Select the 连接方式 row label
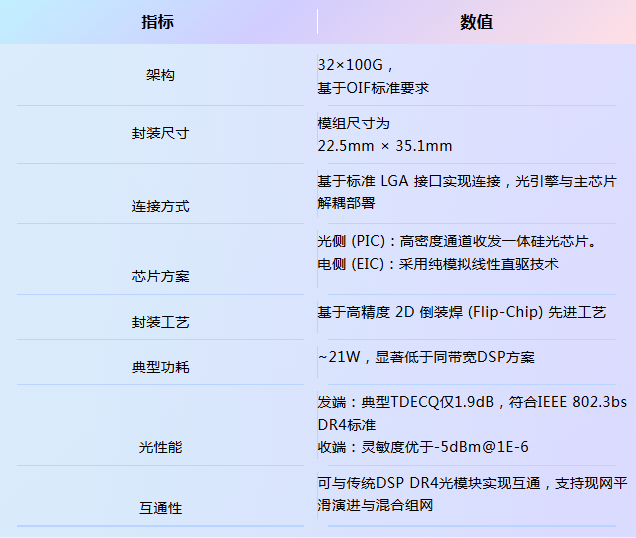 pos(160,206)
